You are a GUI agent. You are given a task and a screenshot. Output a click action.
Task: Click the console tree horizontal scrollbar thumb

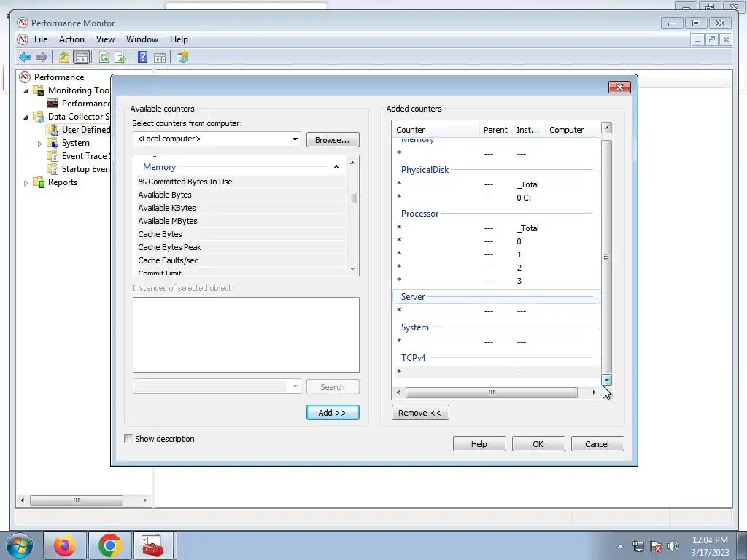76,500
